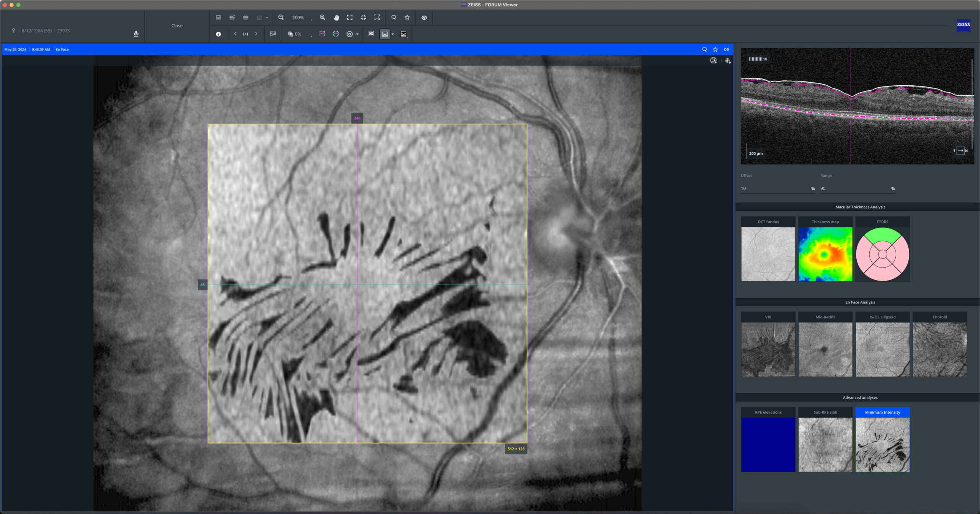Select the hand pan tool
The image size is (980, 514).
336,18
